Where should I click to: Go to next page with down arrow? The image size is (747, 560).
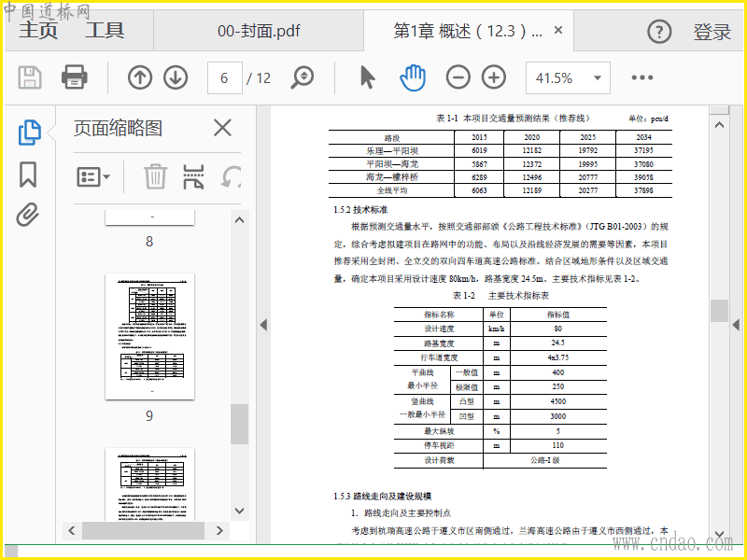pos(176,77)
